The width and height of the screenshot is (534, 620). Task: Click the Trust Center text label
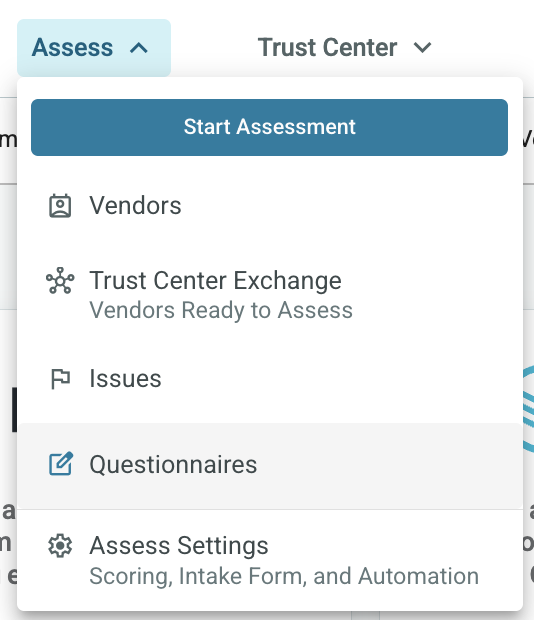(327, 48)
